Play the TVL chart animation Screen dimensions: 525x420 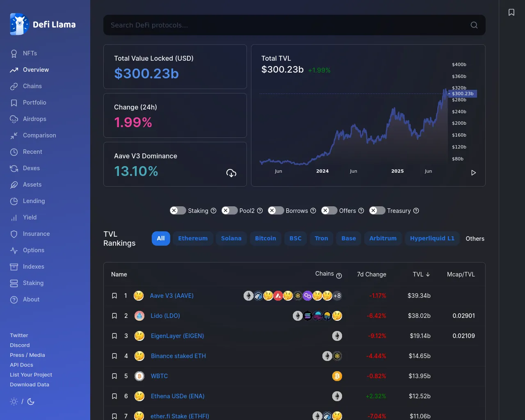(473, 173)
